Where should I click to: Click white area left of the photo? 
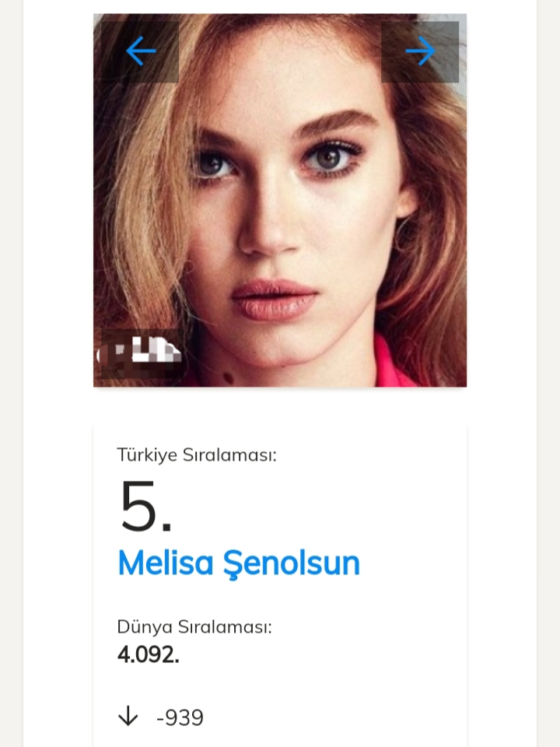(58, 200)
